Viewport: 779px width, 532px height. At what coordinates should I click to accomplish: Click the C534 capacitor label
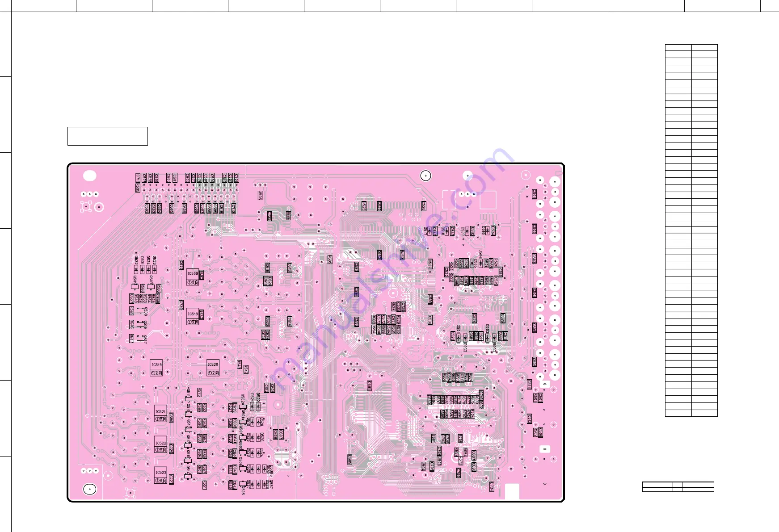point(493,230)
